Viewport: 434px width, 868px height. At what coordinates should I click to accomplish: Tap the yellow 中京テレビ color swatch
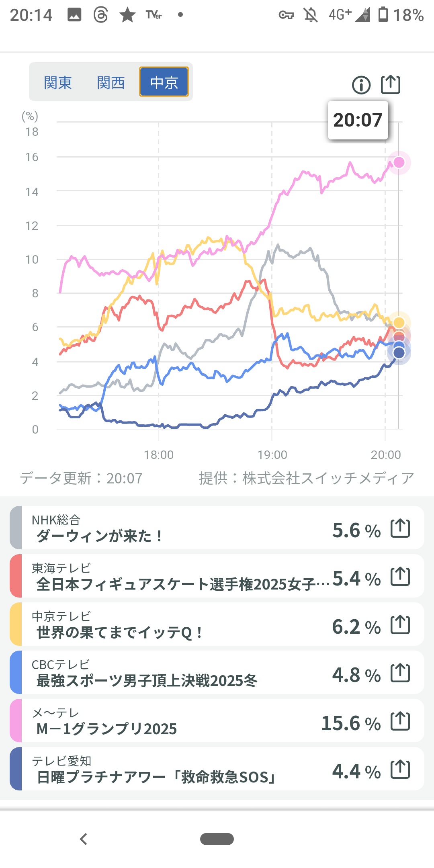[16, 624]
